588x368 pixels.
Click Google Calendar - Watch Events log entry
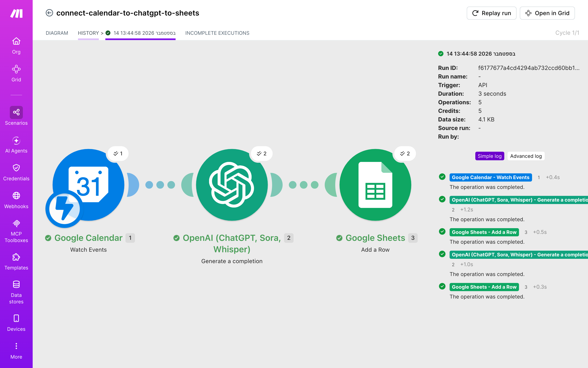[x=490, y=177]
